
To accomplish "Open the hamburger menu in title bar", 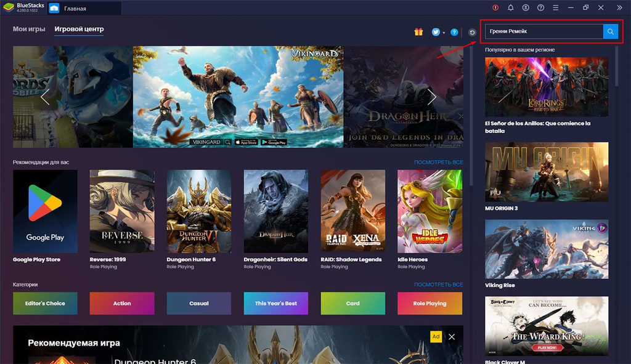I will click(x=555, y=7).
